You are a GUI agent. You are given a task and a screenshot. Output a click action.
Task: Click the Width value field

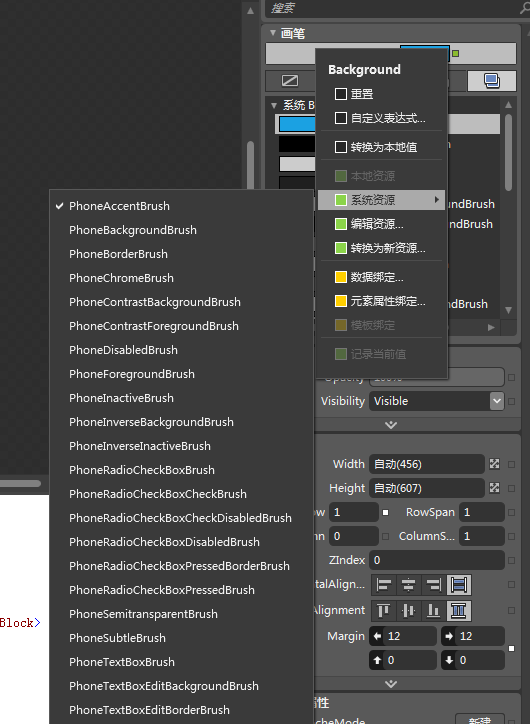427,464
